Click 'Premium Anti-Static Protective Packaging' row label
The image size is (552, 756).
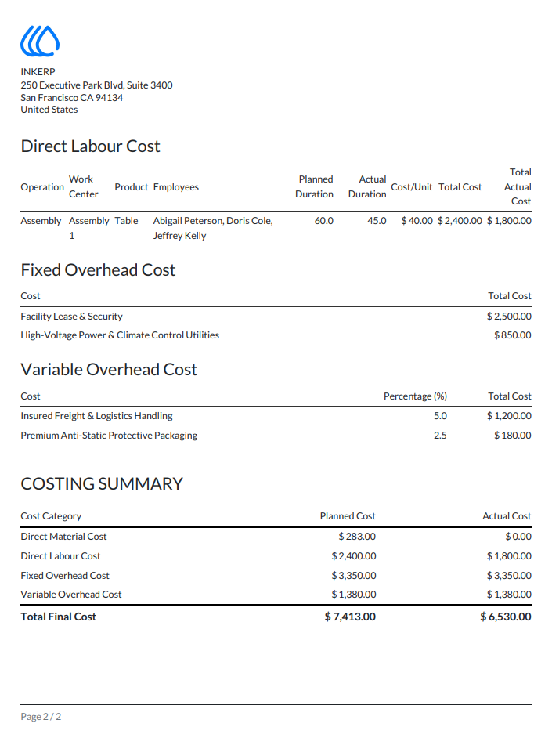(109, 436)
